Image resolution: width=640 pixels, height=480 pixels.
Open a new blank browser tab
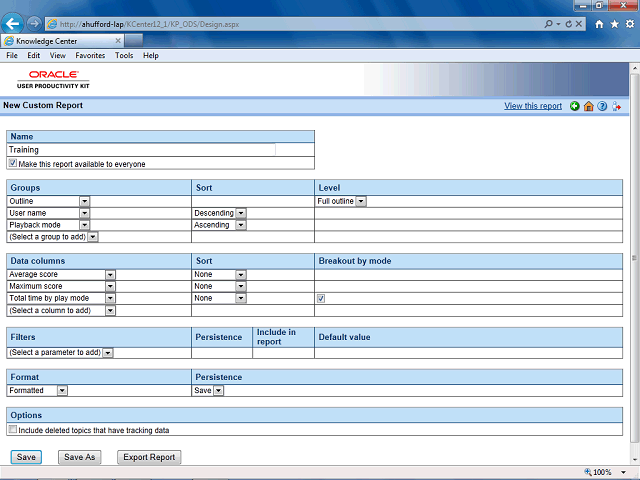tap(133, 41)
